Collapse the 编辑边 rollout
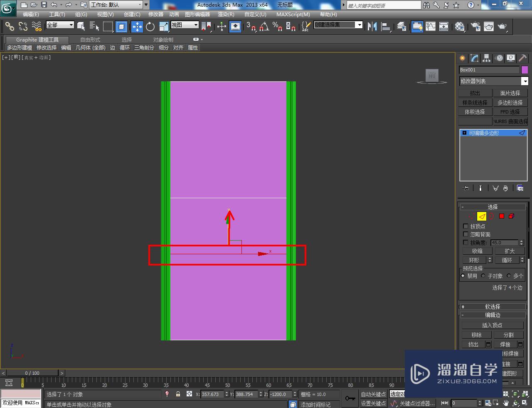 click(493, 315)
